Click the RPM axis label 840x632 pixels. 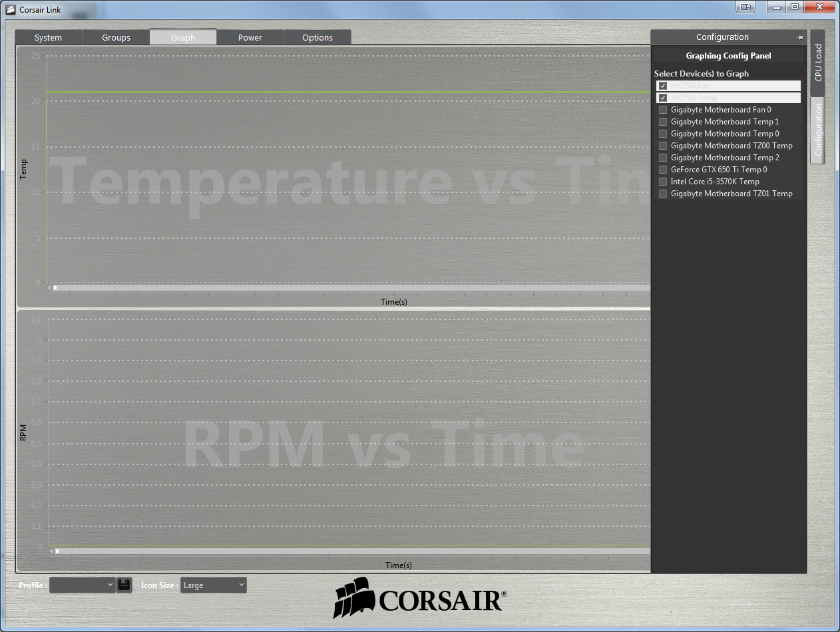tap(24, 433)
